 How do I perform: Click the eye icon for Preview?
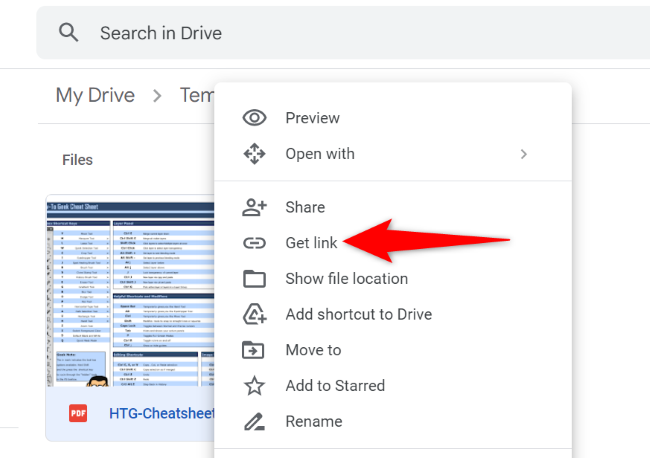click(254, 118)
